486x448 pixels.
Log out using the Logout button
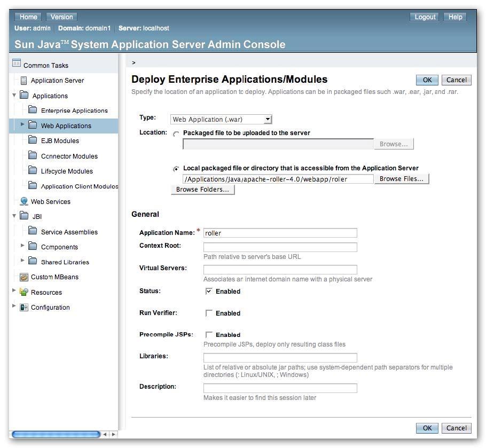coord(425,17)
